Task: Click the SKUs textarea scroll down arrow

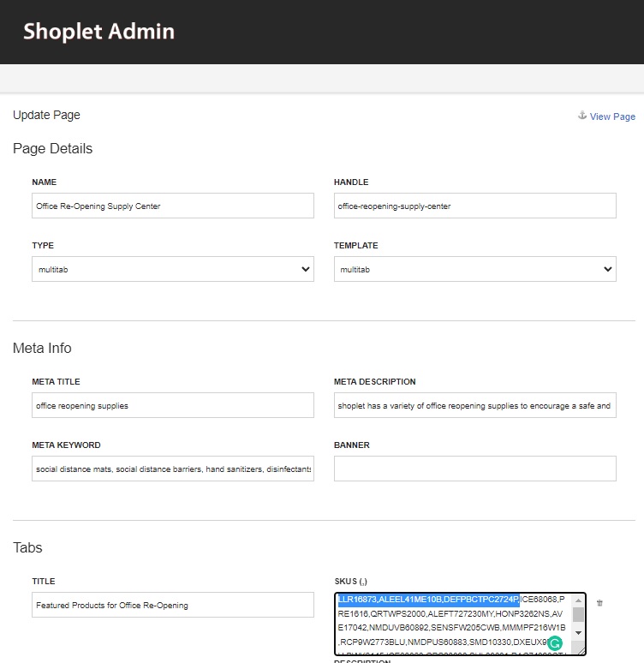Action: (578, 632)
